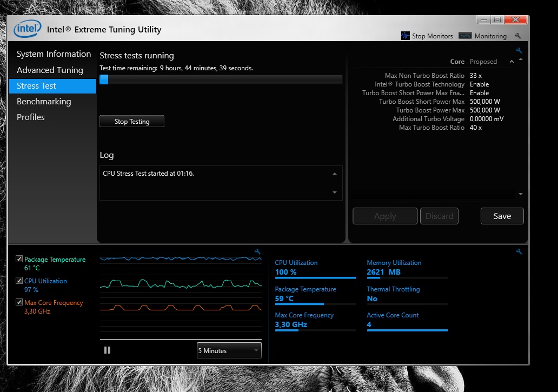This screenshot has height=392, width=558.
Task: Click the Max Core Frequency 3,30 GHz bar
Action: 315,330
